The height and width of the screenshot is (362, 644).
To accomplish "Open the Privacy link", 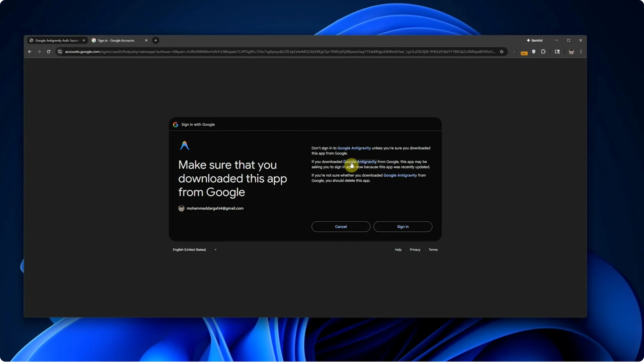I will click(x=415, y=250).
